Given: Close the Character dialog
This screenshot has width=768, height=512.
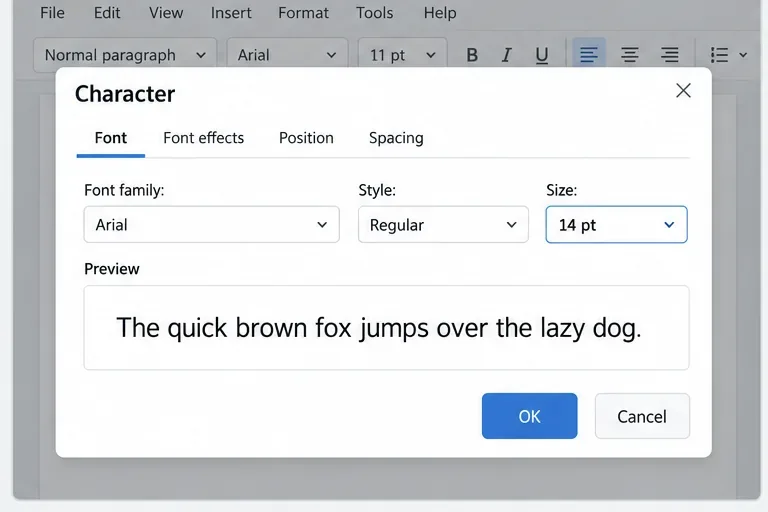Looking at the screenshot, I should (x=683, y=90).
